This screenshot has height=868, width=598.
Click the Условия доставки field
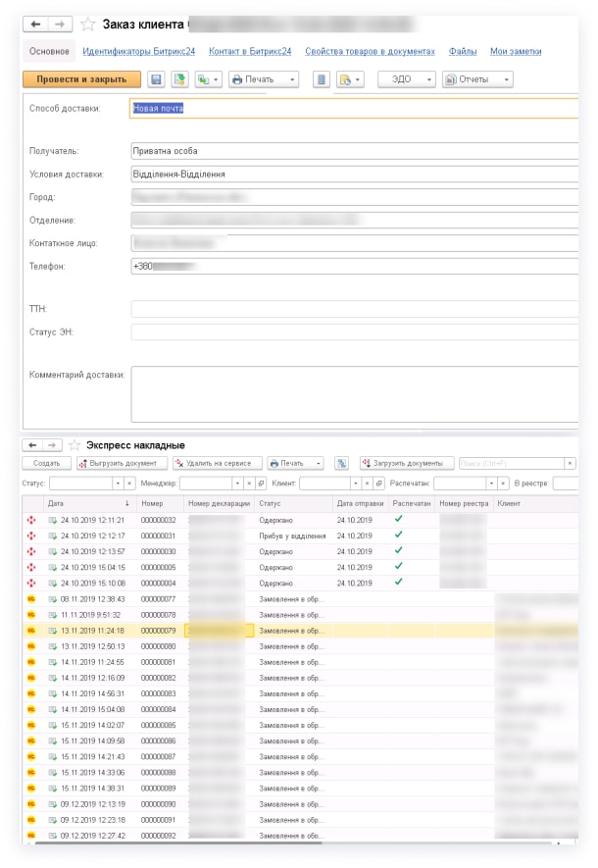tap(354, 175)
